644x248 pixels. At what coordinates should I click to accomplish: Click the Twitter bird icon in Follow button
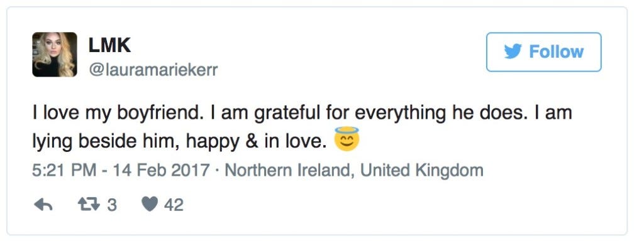513,51
